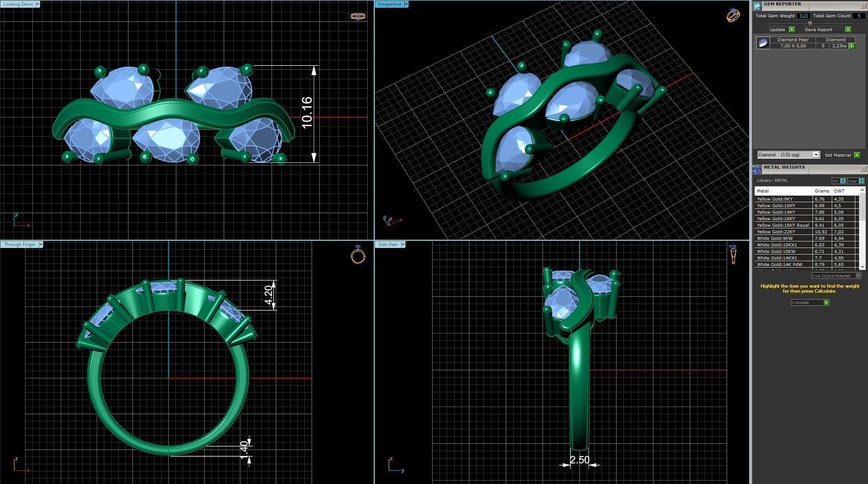Open the Perspective viewport dropdown arrow

click(x=406, y=4)
